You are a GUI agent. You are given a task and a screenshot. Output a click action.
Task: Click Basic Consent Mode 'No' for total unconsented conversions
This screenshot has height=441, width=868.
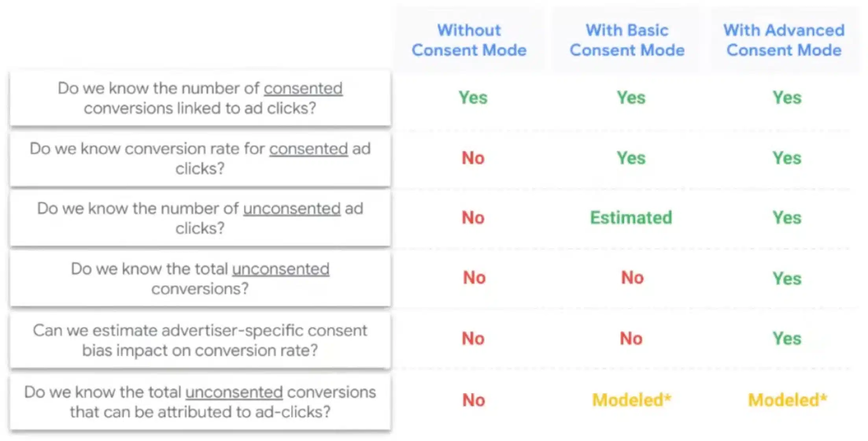[x=632, y=278]
